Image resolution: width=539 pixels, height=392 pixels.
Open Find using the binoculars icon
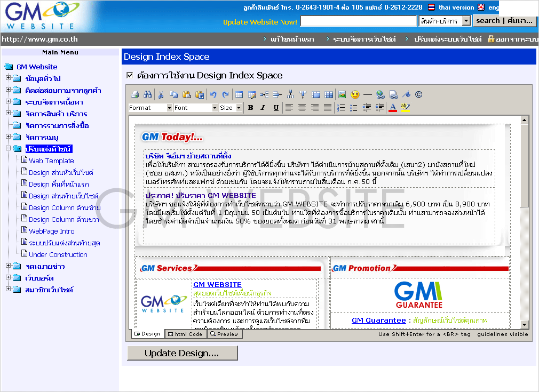point(148,94)
